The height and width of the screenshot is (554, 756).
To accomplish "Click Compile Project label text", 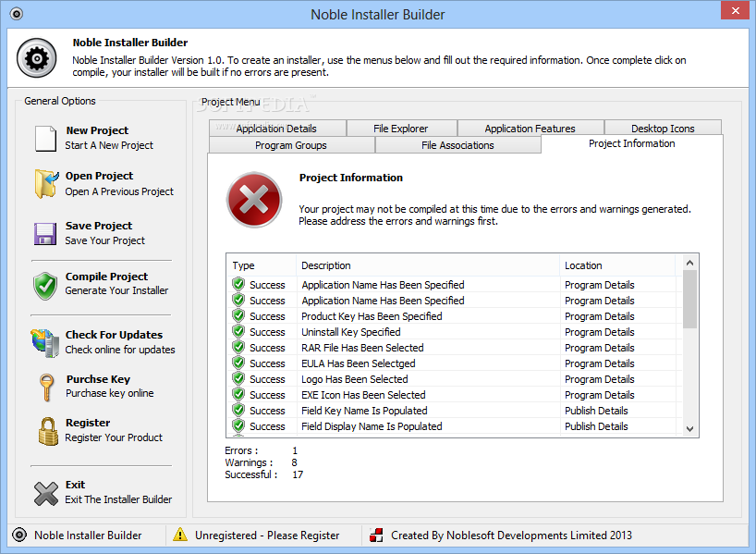I will click(x=106, y=276).
